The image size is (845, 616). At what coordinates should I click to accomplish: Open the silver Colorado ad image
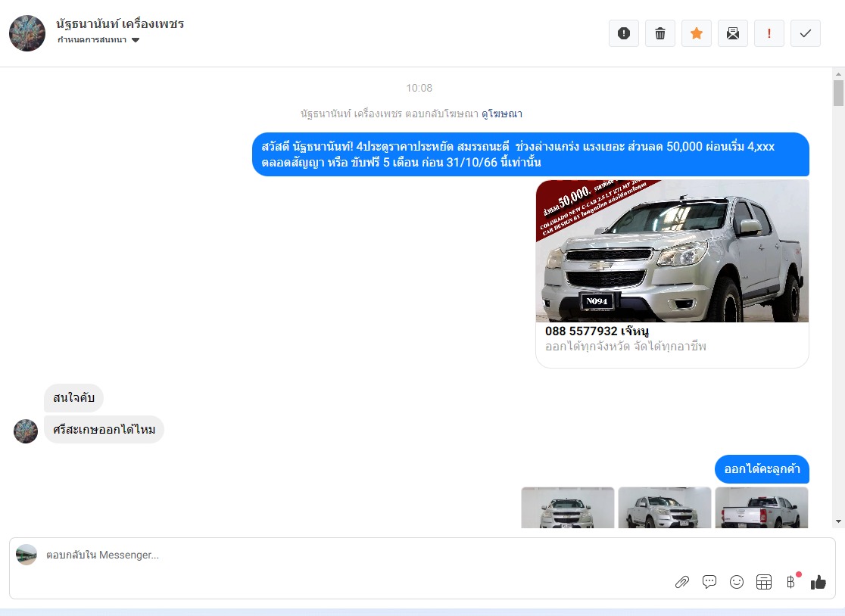(x=672, y=251)
